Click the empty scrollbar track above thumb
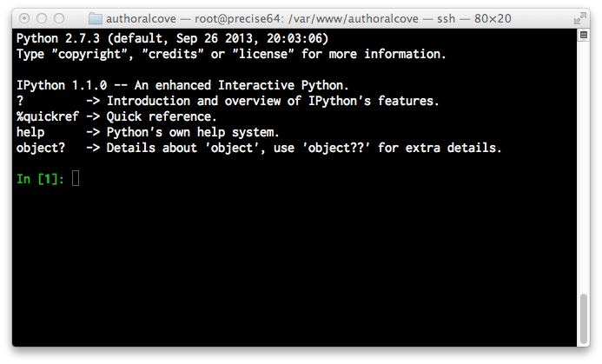This screenshot has height=364, width=602. [x=581, y=174]
